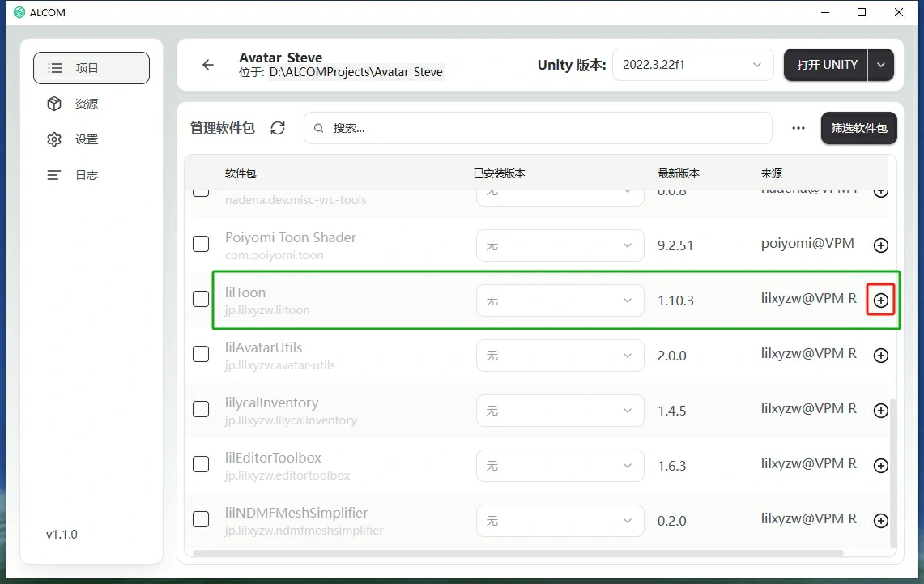924x584 pixels.
Task: Expand arrow next to 打开 UNITY button
Action: pos(881,65)
